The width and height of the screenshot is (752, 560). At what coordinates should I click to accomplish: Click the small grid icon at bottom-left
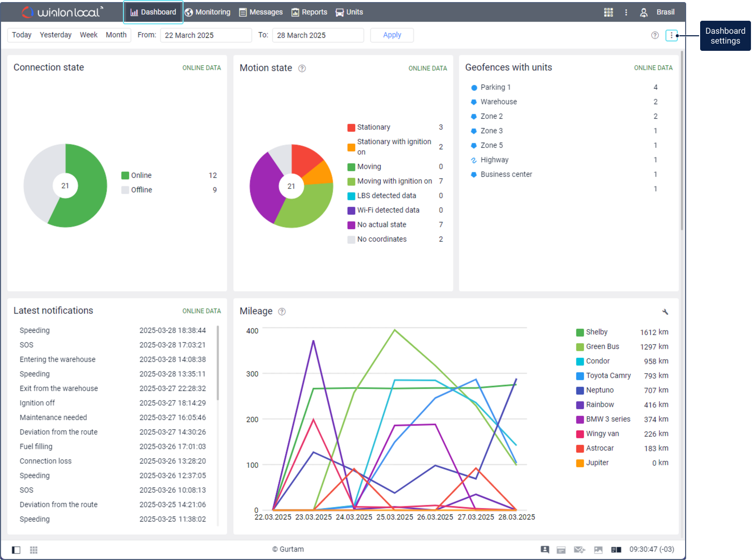pos(34,550)
